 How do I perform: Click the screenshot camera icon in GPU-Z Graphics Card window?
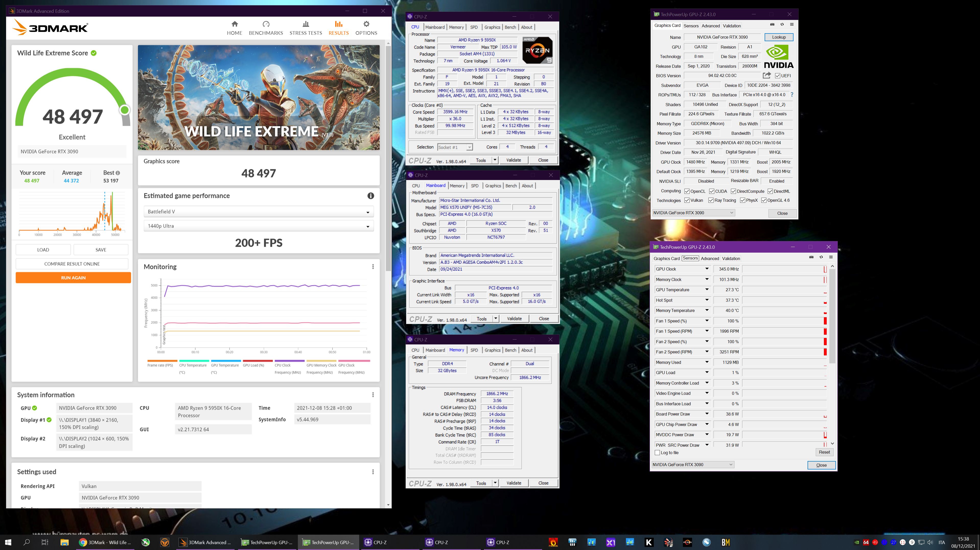pos(772,25)
